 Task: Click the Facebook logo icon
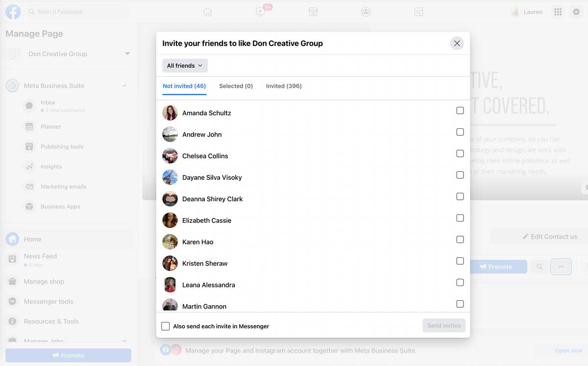[x=13, y=12]
